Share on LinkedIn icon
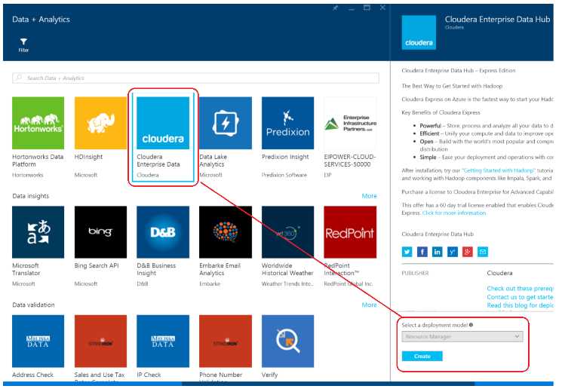 (438, 252)
